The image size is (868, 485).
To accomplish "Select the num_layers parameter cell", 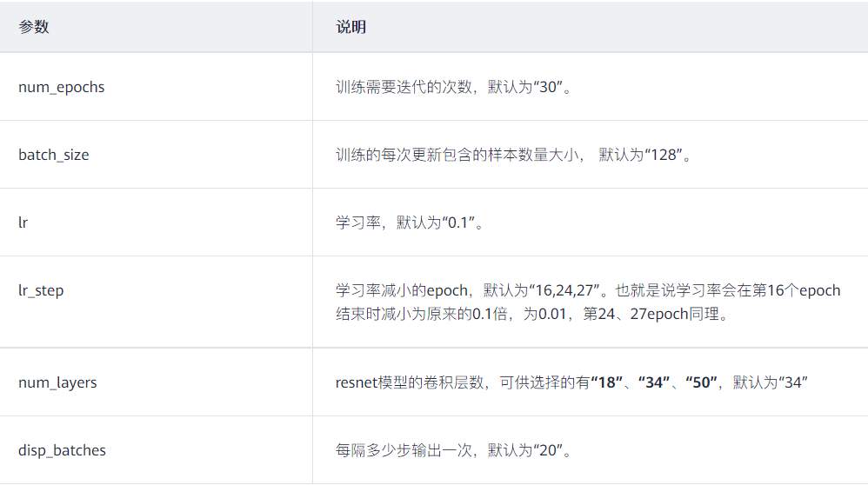I will 57,382.
